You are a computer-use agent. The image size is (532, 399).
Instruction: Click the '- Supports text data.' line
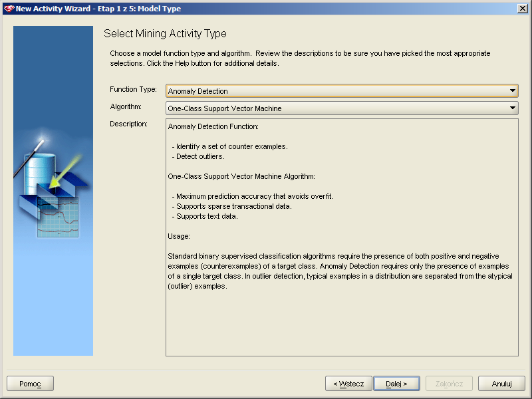[205, 217]
